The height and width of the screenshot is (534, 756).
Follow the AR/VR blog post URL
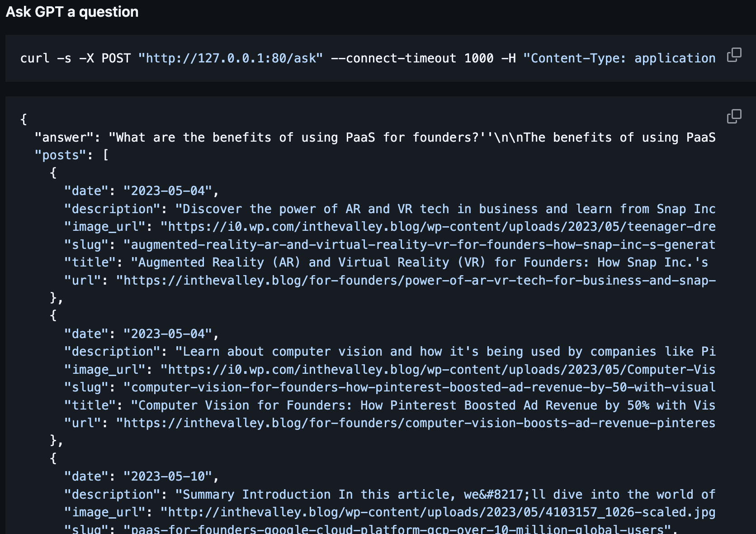pyautogui.click(x=416, y=280)
